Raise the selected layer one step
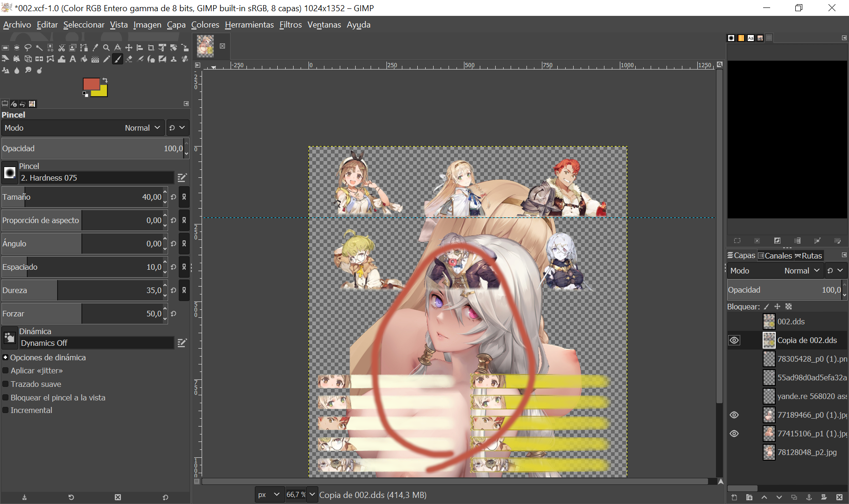 coord(764,497)
